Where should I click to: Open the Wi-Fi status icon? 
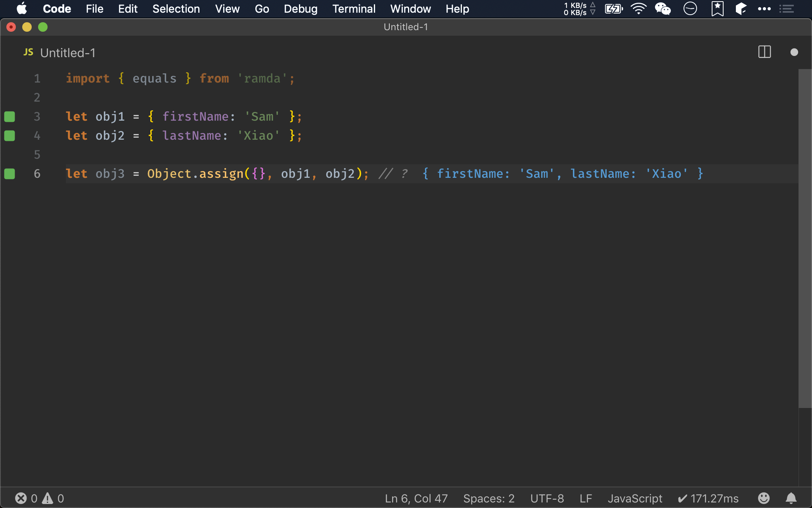coord(638,9)
